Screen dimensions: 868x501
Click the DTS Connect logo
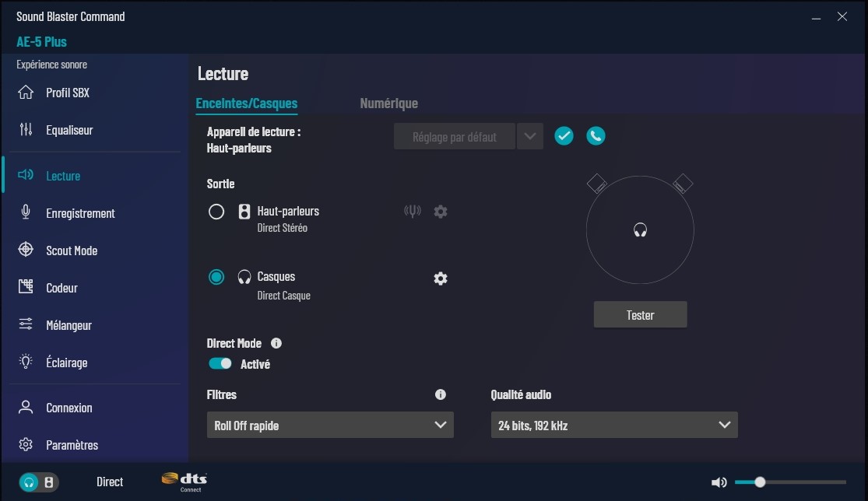(184, 482)
